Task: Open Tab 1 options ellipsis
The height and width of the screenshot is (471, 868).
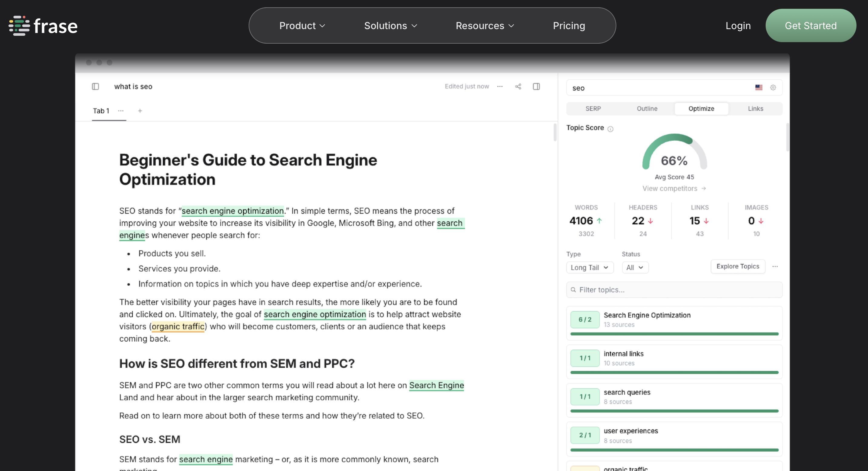Action: pos(121,111)
